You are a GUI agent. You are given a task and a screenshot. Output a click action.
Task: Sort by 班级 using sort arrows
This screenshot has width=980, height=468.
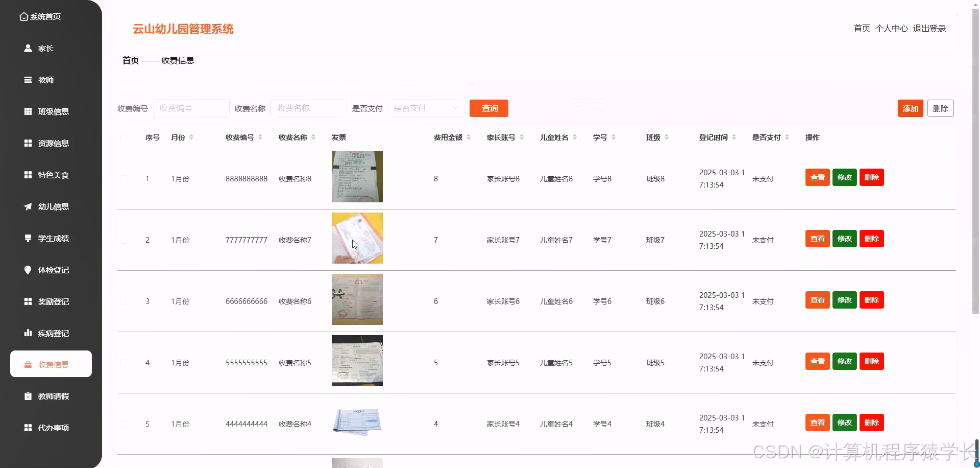(x=667, y=137)
